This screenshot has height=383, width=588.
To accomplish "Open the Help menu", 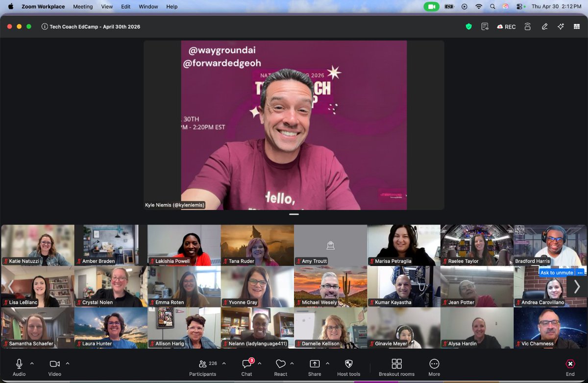I will [172, 6].
